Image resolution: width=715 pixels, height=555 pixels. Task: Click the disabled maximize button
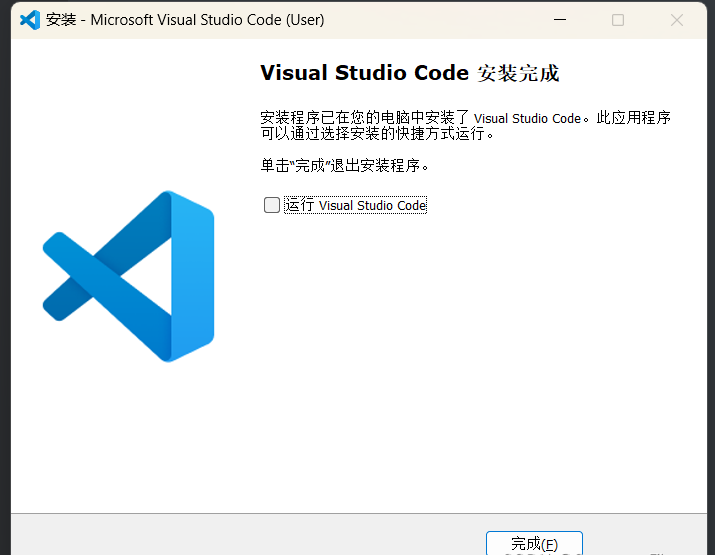[x=618, y=20]
